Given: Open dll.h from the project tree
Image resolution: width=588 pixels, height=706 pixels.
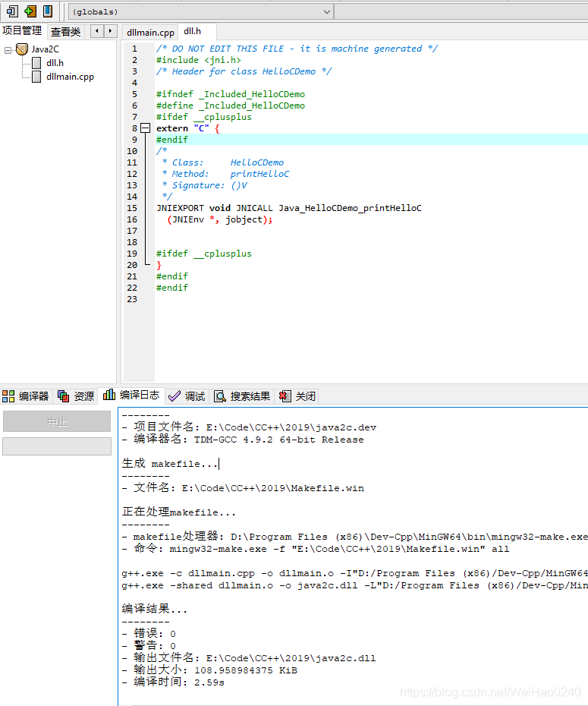Looking at the screenshot, I should coord(55,63).
